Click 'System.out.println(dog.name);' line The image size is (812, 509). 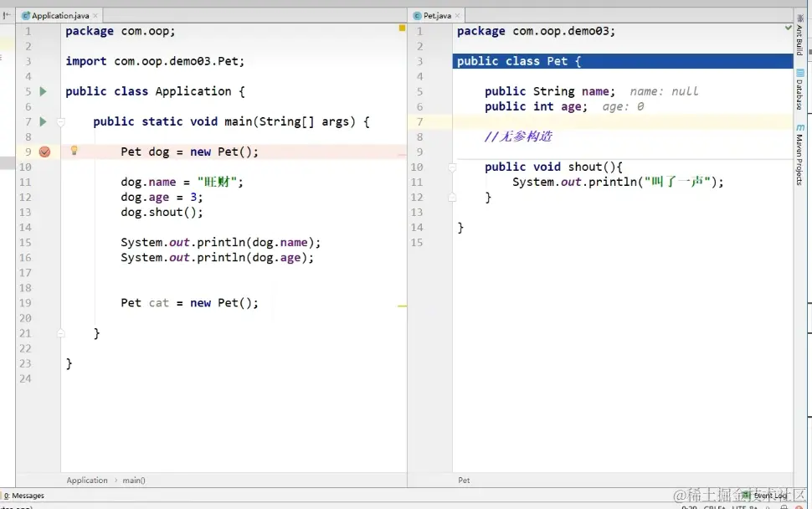(x=221, y=242)
